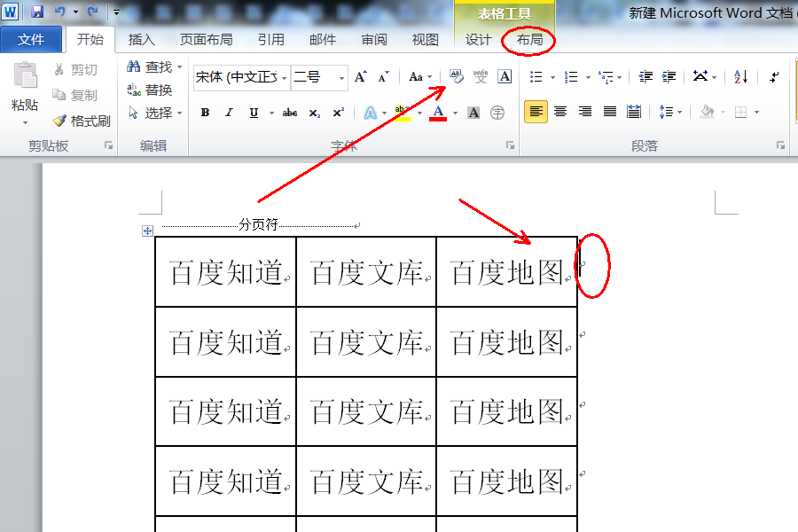
Task: Click first row cell 百度文库
Action: coord(366,271)
